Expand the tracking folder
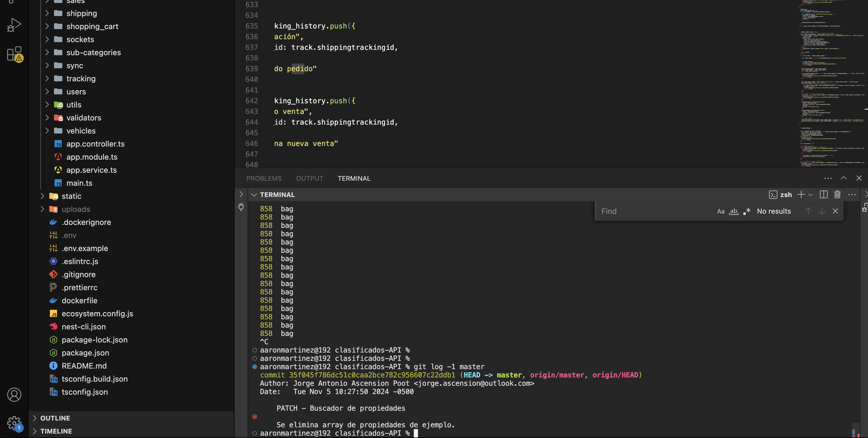This screenshot has width=868, height=438. tap(81, 79)
